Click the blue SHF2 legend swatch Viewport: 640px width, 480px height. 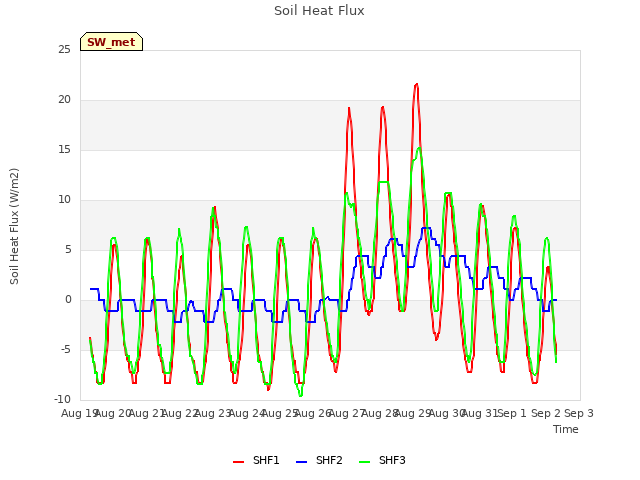coord(301,462)
